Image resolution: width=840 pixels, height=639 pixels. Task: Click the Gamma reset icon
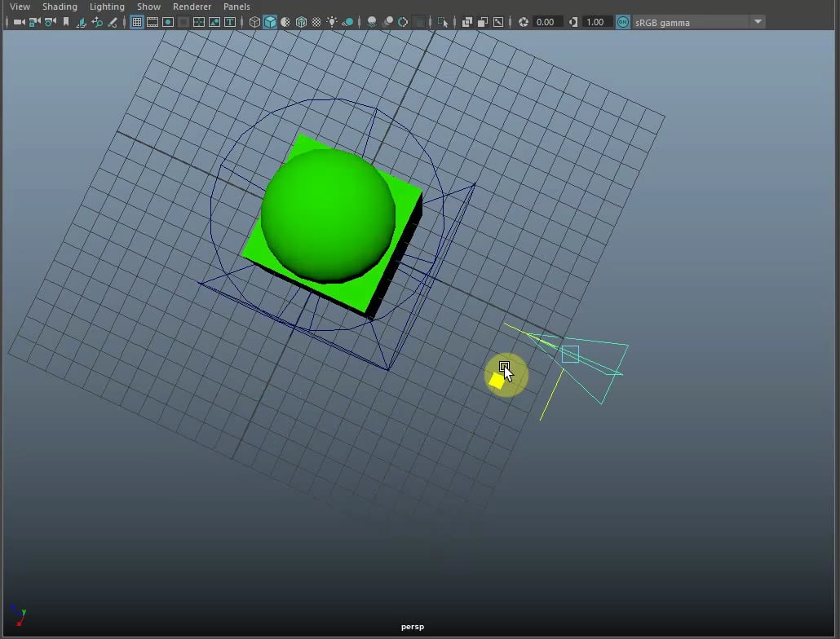573,22
